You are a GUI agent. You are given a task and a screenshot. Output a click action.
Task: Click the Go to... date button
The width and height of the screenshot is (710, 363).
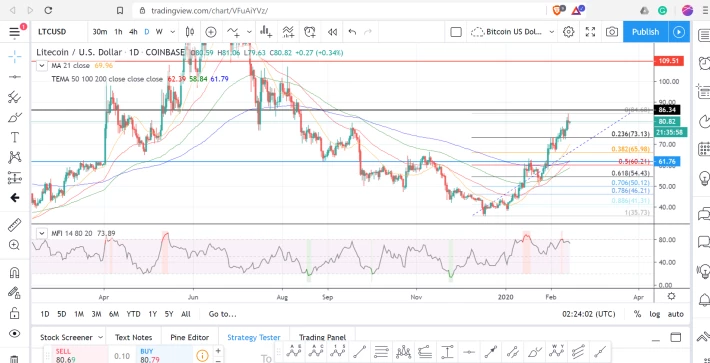pos(222,314)
